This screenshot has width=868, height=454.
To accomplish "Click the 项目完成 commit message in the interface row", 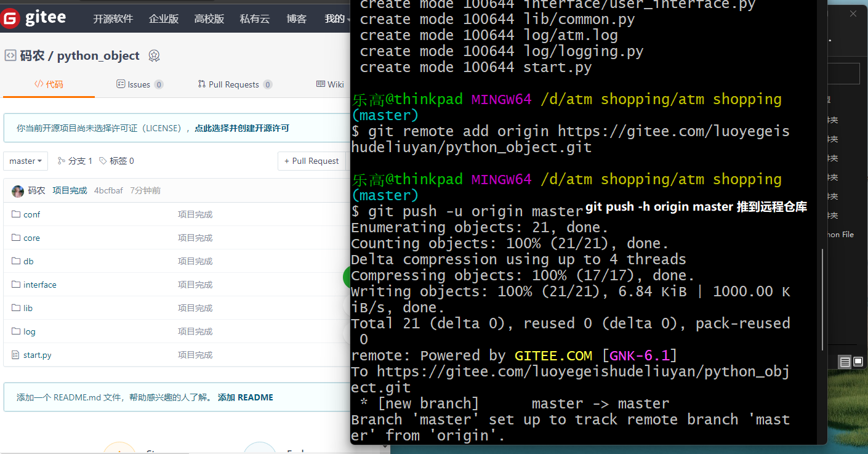I will coord(195,285).
